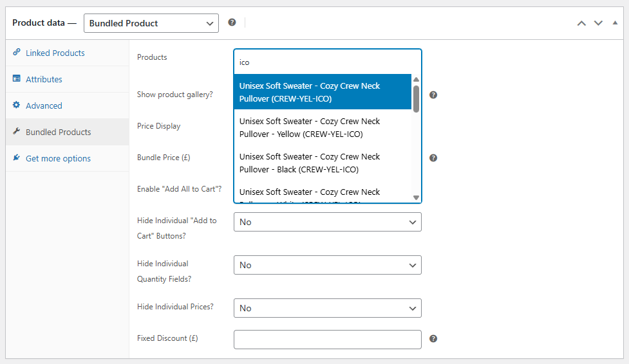Image resolution: width=629 pixels, height=364 pixels.
Task: Click the Fixed Discount (£) input field
Action: click(327, 340)
